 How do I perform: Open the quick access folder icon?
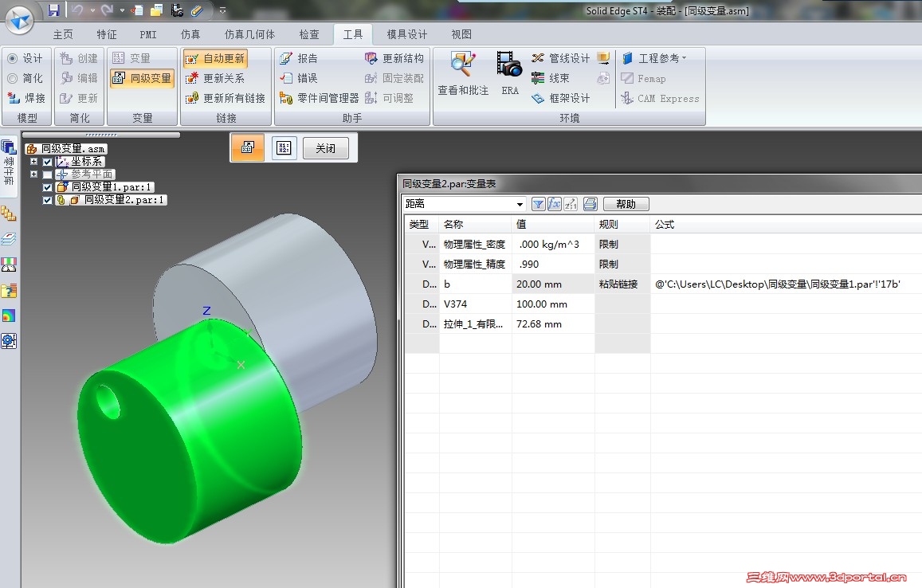tap(156, 10)
